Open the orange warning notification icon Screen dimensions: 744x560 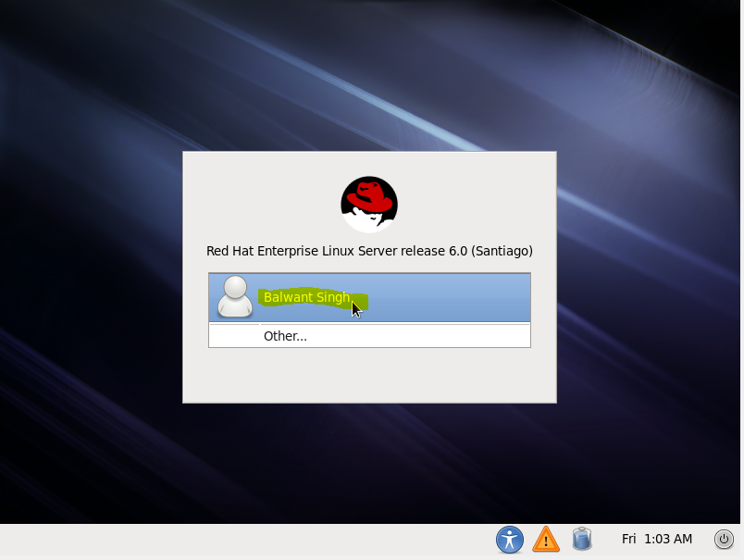[x=546, y=540]
